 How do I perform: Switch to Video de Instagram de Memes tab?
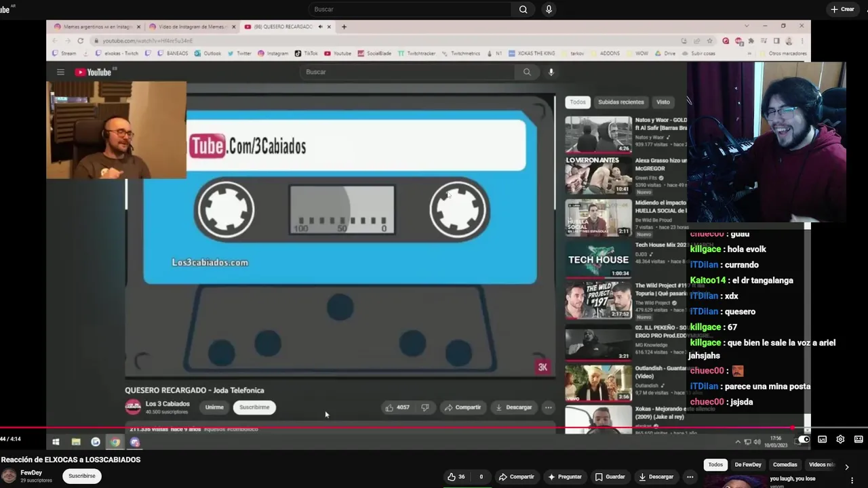pyautogui.click(x=191, y=27)
